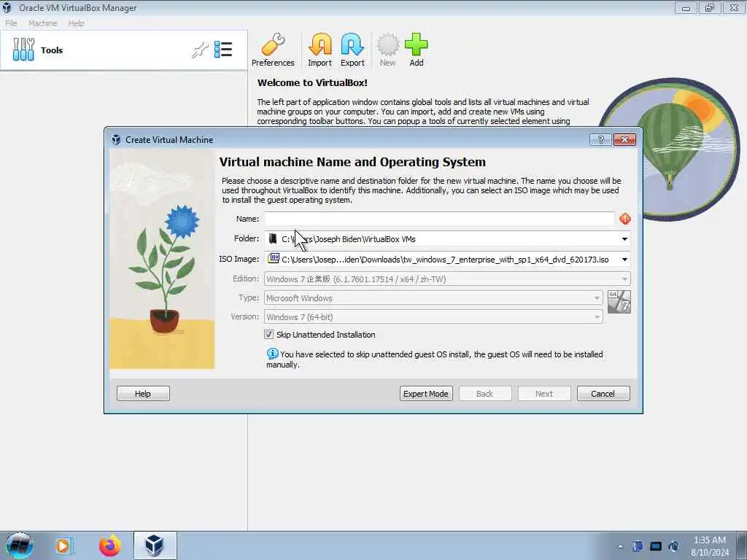Select the Tools item in left panel

pyautogui.click(x=123, y=50)
